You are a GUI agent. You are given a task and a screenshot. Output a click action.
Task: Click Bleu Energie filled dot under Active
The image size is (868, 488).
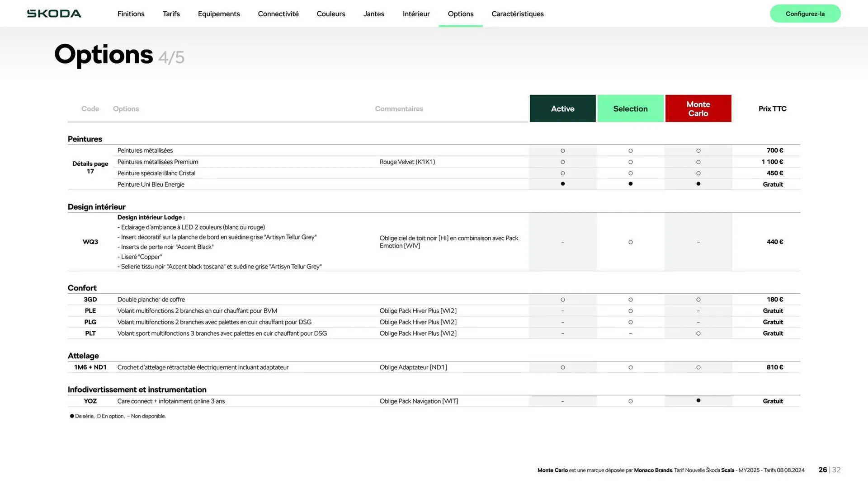[x=562, y=184]
